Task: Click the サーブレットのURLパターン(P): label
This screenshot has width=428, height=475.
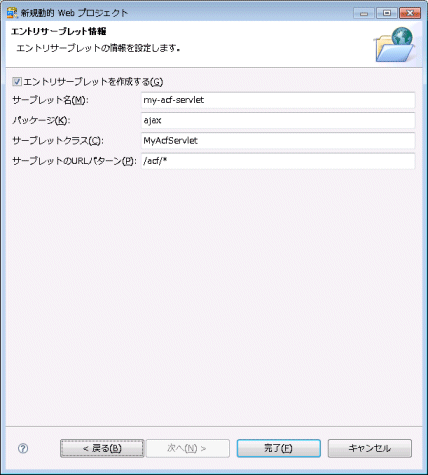Action: click(75, 161)
